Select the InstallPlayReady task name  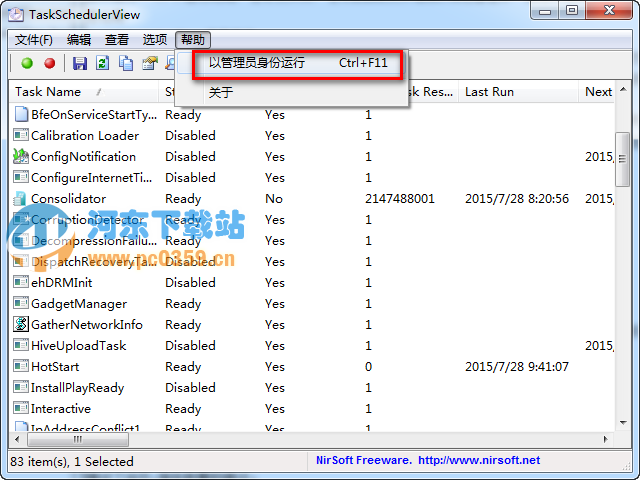[x=78, y=388]
